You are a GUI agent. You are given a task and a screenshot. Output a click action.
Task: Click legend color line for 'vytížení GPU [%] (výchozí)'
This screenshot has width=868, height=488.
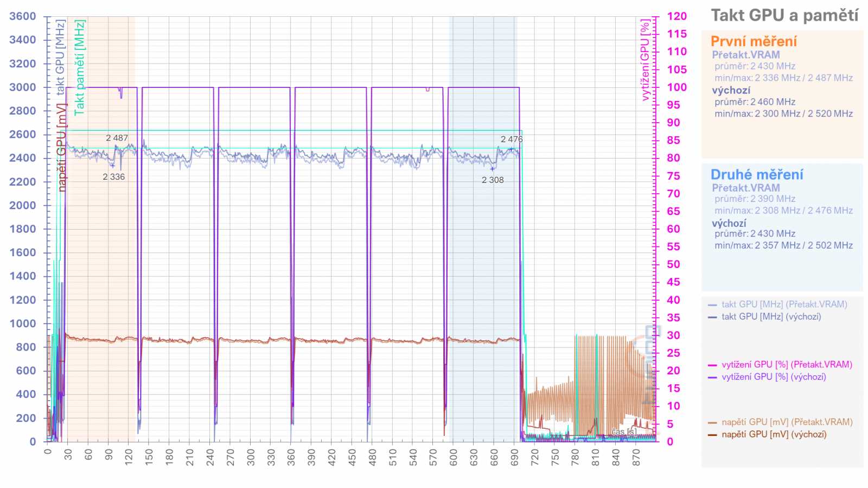click(712, 377)
